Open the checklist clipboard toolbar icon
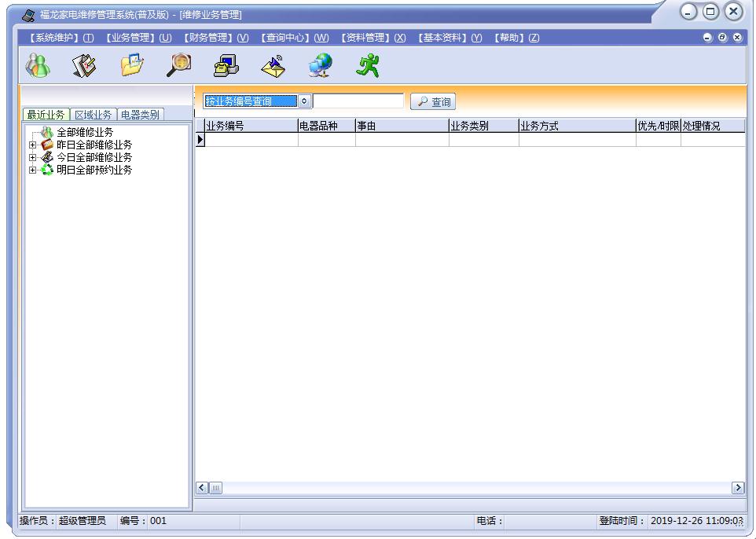 (x=84, y=65)
